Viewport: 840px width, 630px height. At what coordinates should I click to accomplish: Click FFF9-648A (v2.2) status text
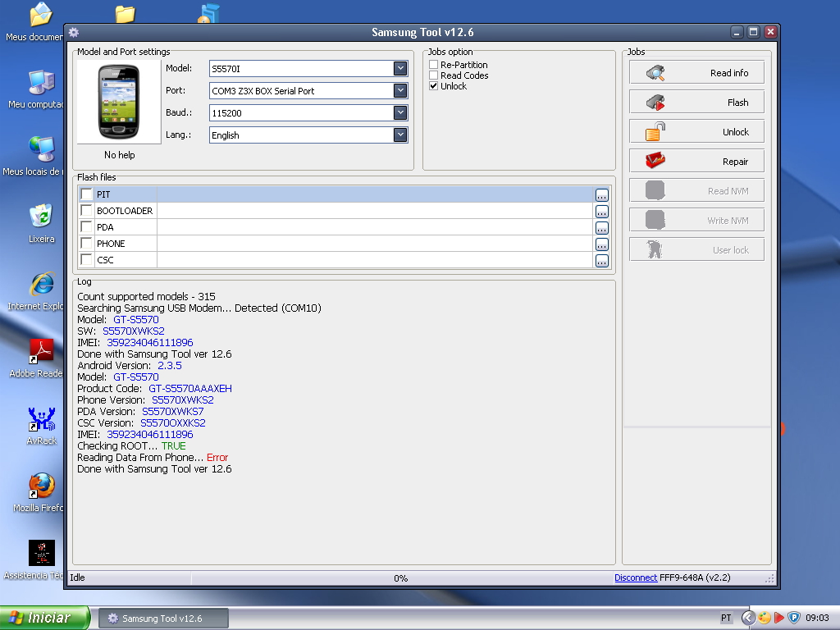[x=694, y=577]
